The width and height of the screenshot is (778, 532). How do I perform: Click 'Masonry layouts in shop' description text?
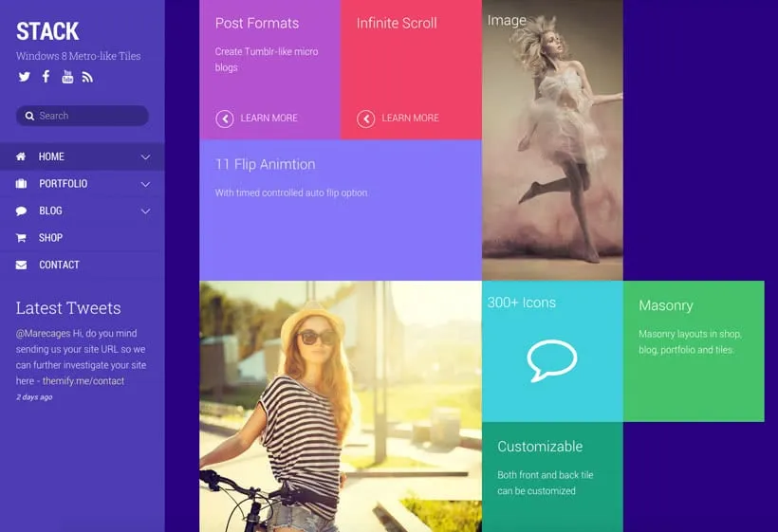pos(690,341)
